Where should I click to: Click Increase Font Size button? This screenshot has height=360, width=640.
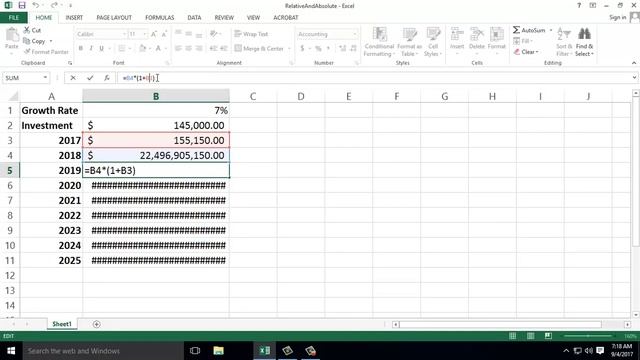click(153, 34)
